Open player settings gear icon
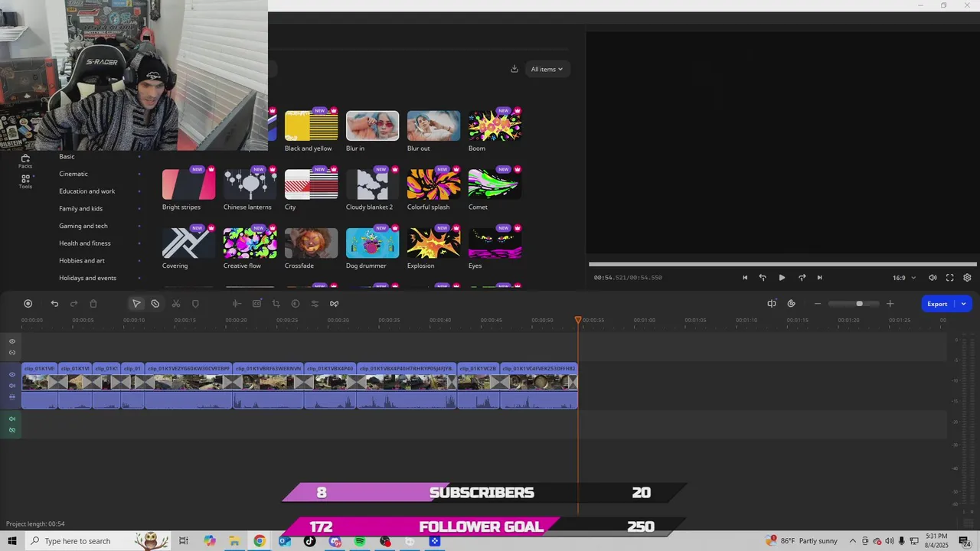 967,278
